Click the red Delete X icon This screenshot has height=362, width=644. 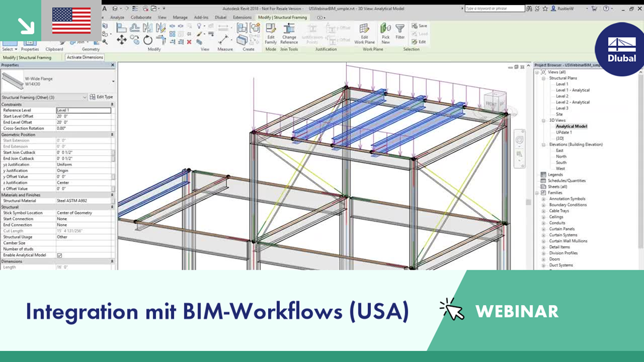tap(189, 42)
